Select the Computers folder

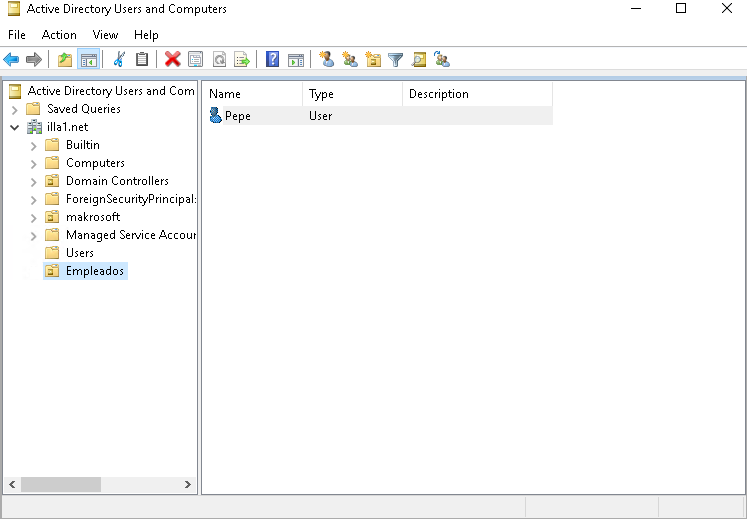[95, 163]
